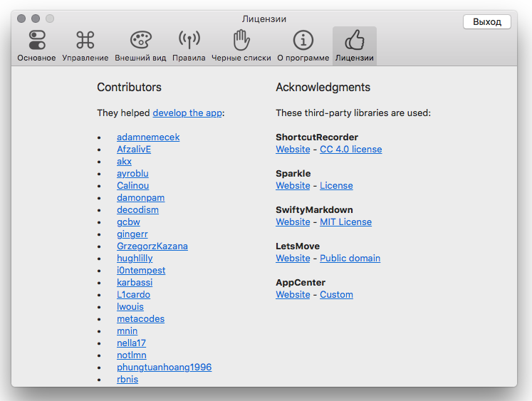
Task: Click the Выход button
Action: 487,21
